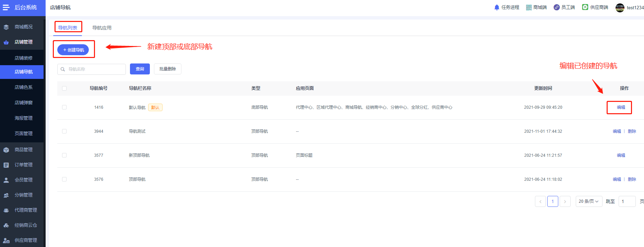Click the 订单管理 sidebar icon
The image size is (644, 247).
click(x=6, y=165)
